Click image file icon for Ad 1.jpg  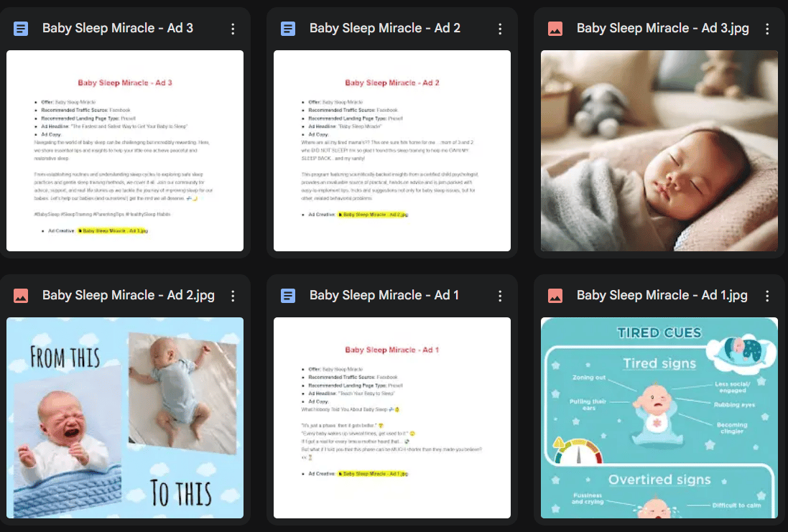coord(555,296)
